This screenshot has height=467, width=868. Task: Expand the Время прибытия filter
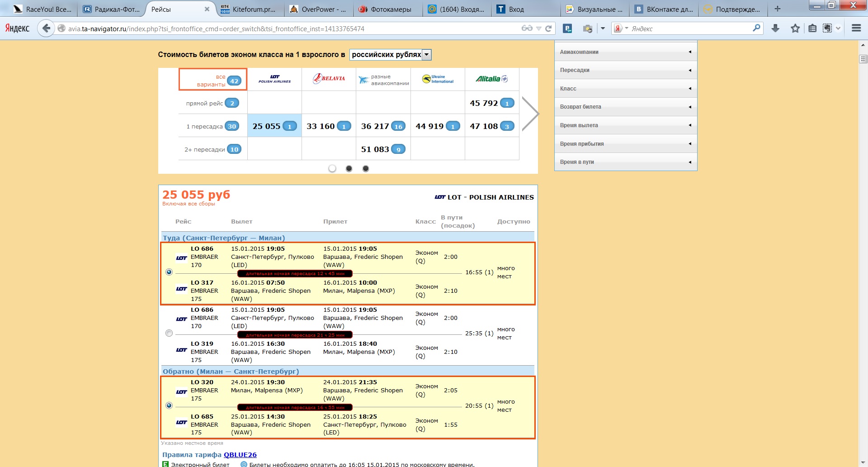click(626, 143)
